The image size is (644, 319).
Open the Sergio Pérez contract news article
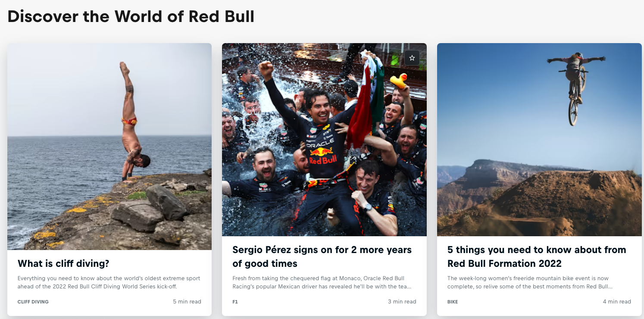tap(322, 256)
